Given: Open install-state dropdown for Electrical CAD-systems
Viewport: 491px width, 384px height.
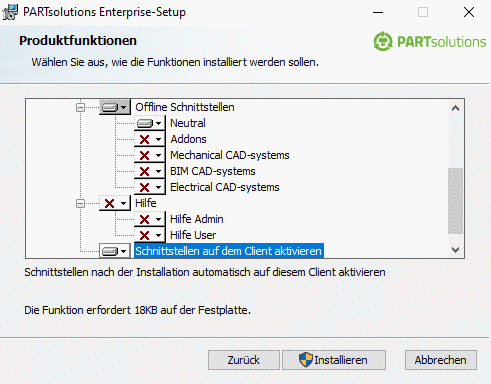Looking at the screenshot, I should (150, 187).
